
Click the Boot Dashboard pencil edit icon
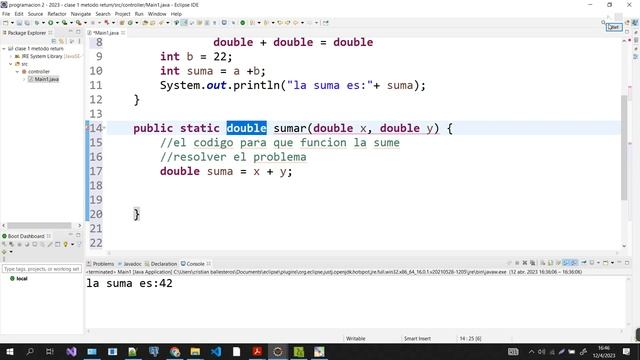click(50, 244)
